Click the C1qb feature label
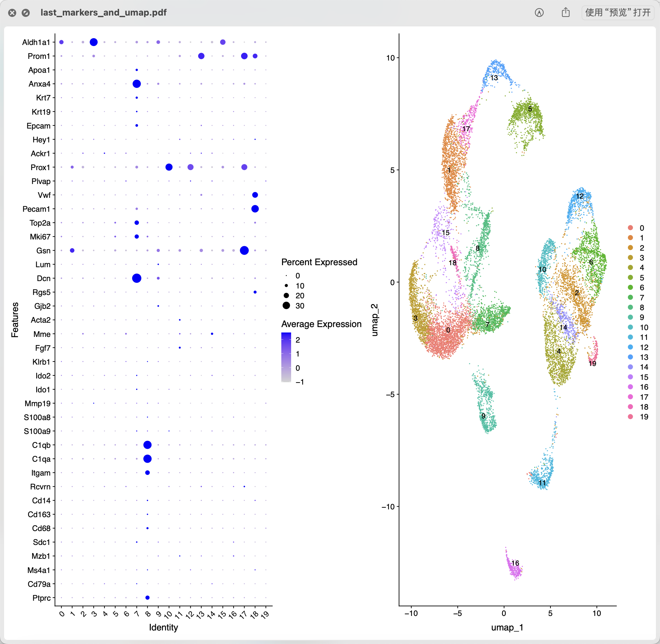The height and width of the screenshot is (644, 660). click(41, 445)
